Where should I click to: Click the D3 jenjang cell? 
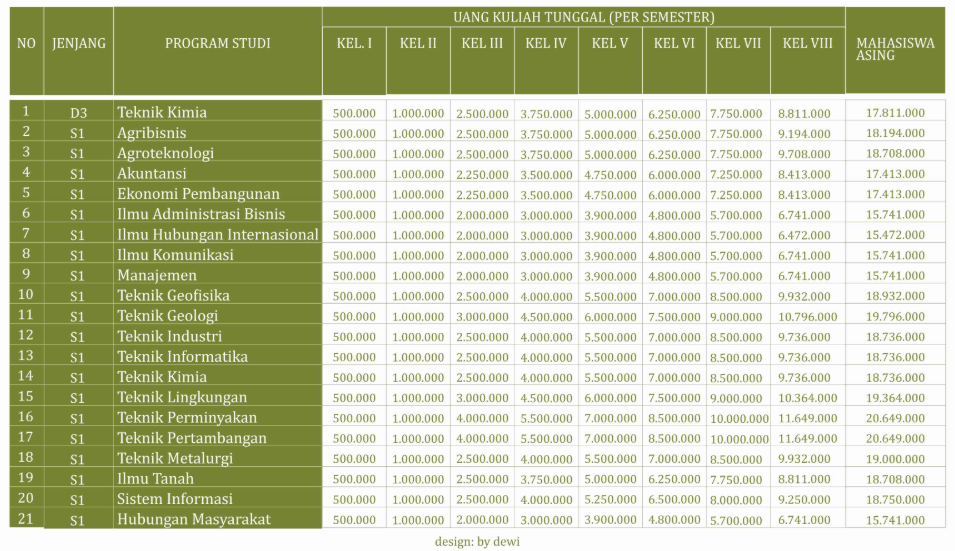pyautogui.click(x=79, y=113)
